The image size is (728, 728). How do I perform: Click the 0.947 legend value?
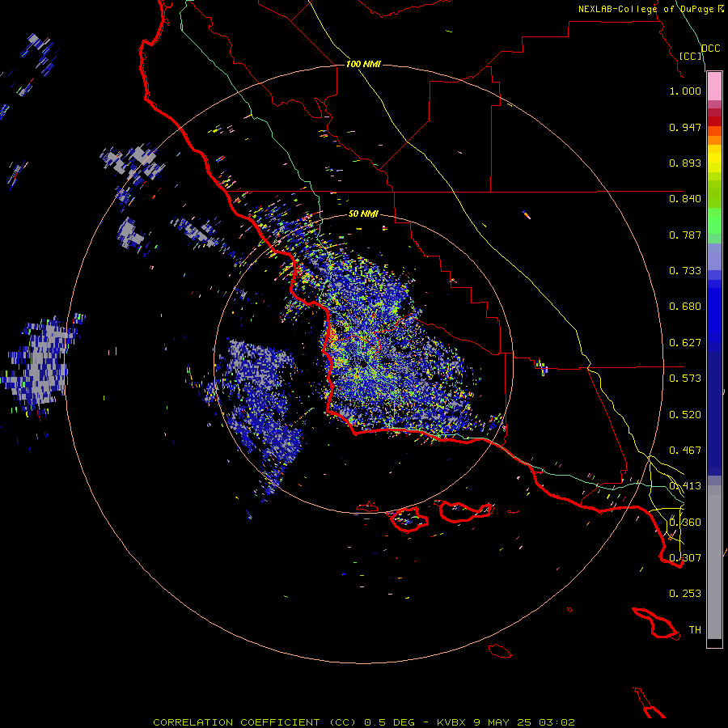685,127
